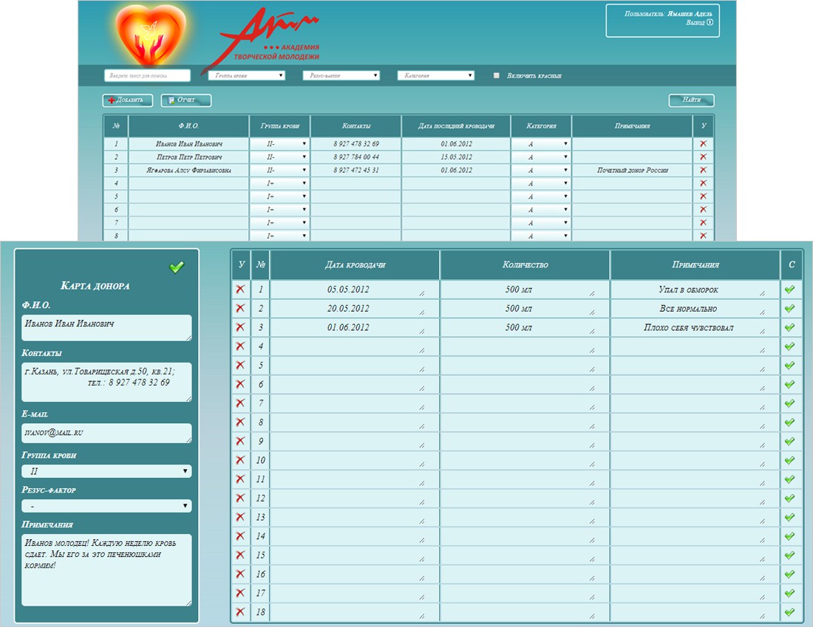Click the Количество column header
The image size is (813, 644).
[x=525, y=264]
